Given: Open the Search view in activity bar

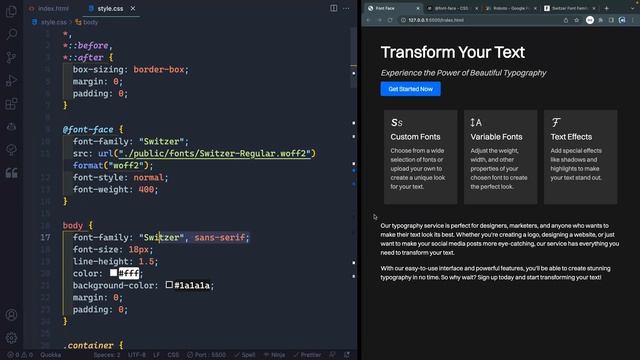Looking at the screenshot, I should [x=11, y=34].
